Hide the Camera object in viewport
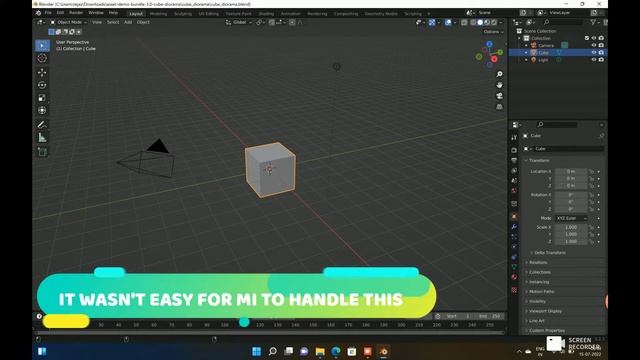Image resolution: width=640 pixels, height=360 pixels. 594,45
